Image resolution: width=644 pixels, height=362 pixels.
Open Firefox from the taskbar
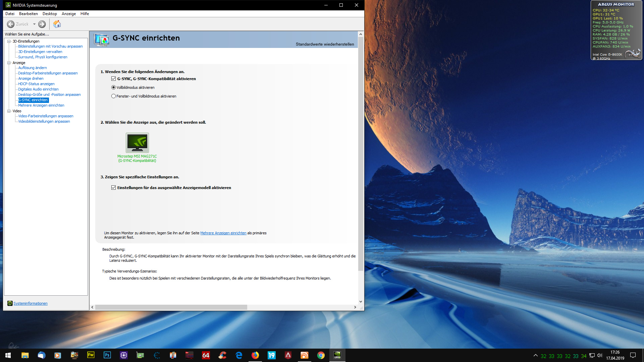tap(255, 355)
